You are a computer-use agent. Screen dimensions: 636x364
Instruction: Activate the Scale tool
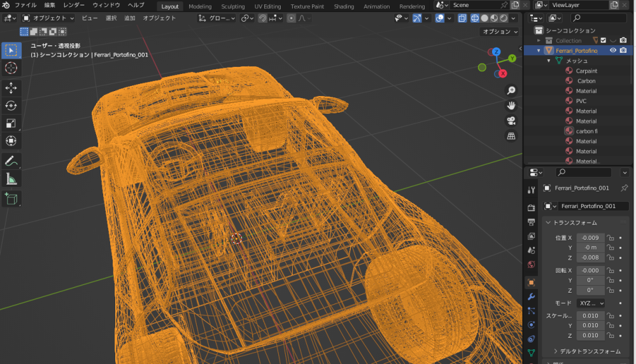[11, 123]
